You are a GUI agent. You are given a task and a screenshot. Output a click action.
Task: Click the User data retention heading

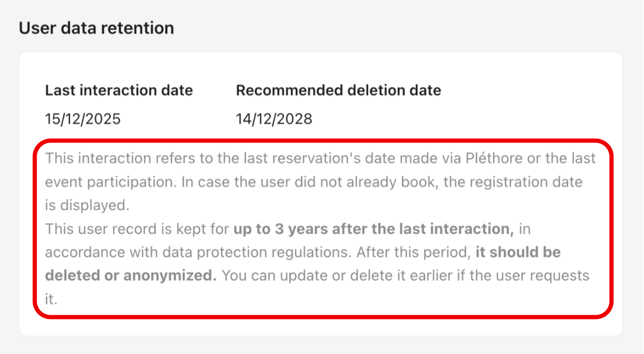click(x=96, y=28)
